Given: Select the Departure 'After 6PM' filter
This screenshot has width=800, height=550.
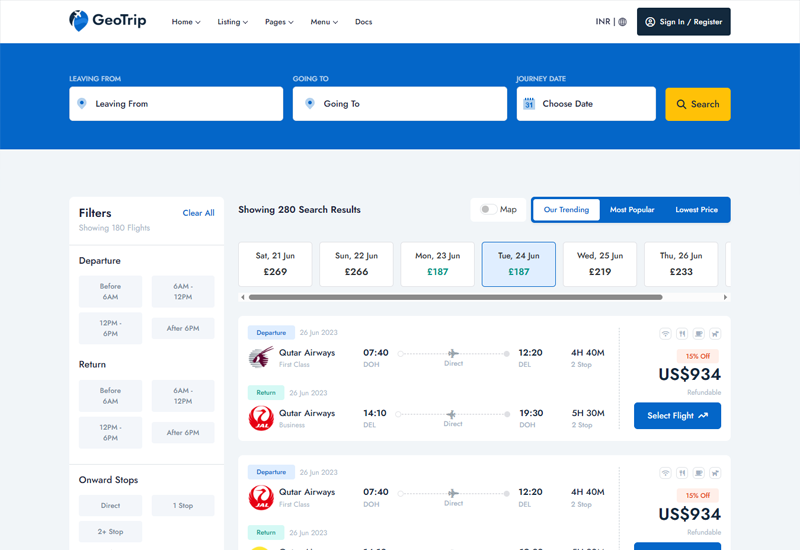Looking at the screenshot, I should click(x=182, y=328).
